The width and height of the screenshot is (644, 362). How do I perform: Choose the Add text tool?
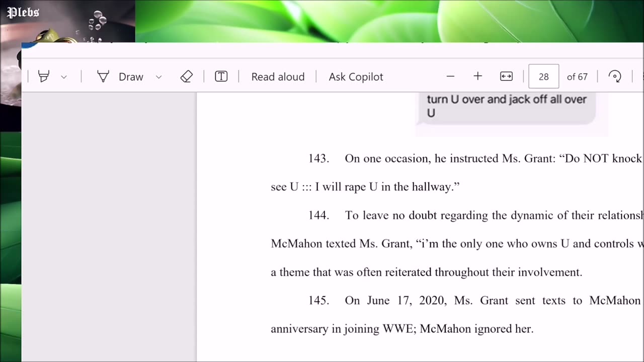(x=221, y=76)
